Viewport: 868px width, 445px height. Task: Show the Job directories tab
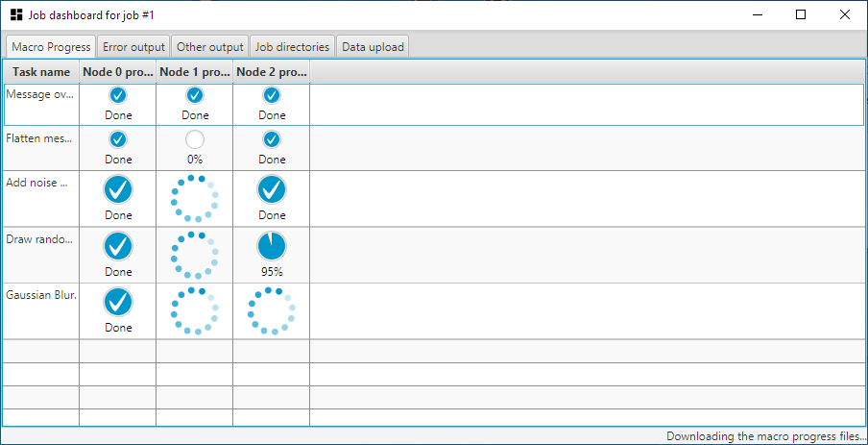[293, 47]
